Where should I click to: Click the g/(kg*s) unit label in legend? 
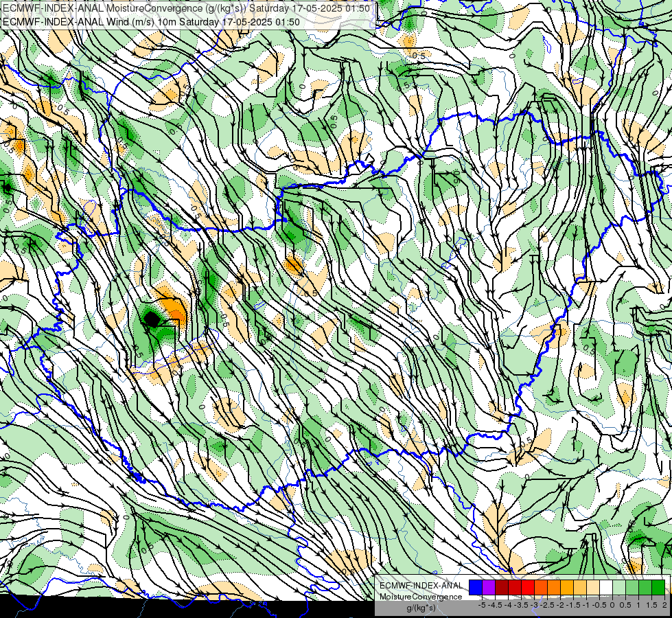click(421, 608)
